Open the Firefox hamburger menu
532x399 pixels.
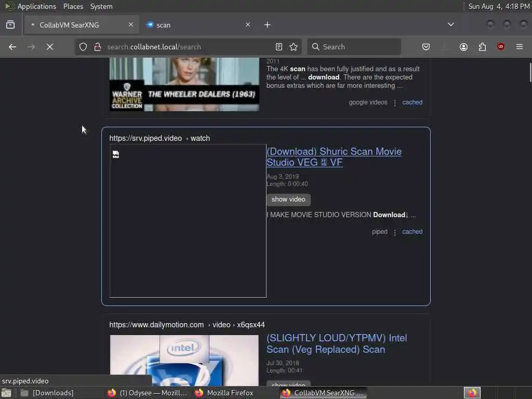coord(520,47)
